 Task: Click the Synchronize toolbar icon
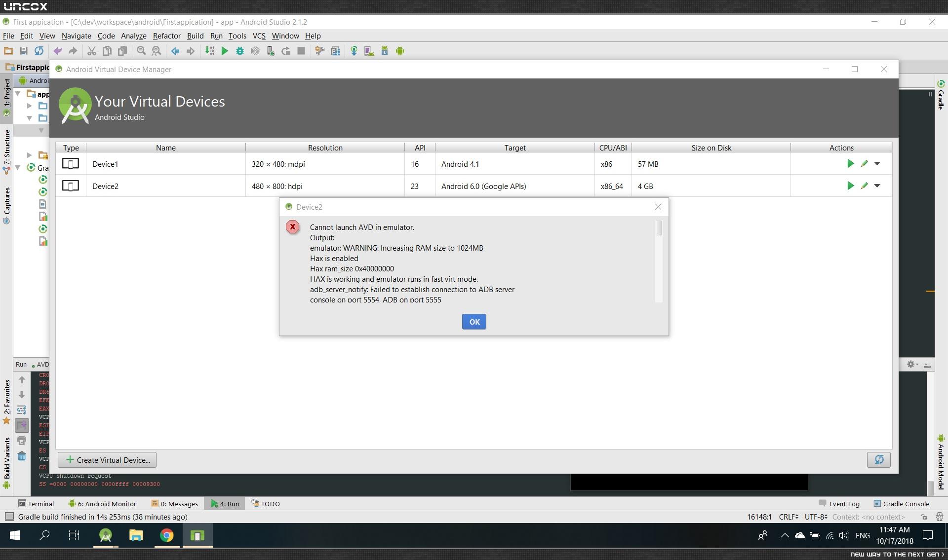point(39,51)
